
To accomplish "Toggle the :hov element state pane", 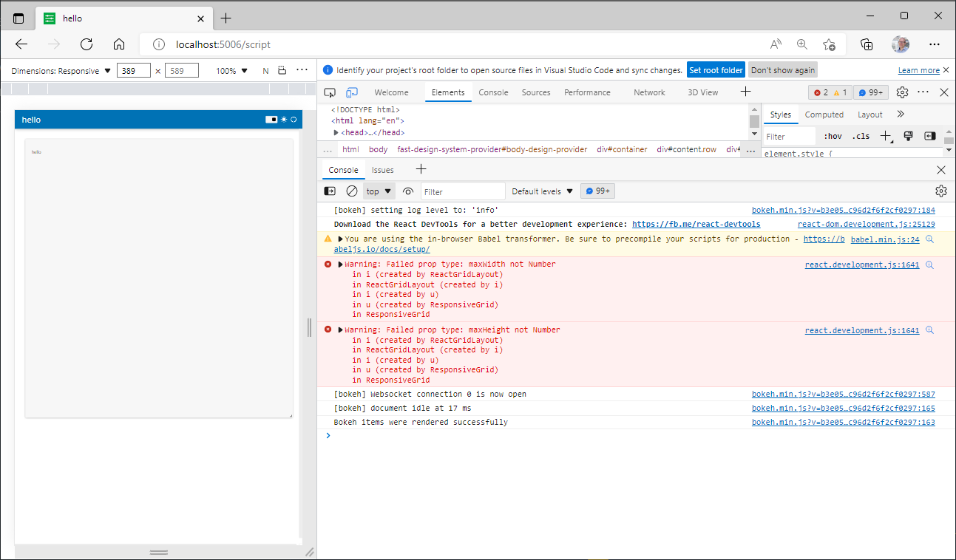I will click(x=833, y=135).
